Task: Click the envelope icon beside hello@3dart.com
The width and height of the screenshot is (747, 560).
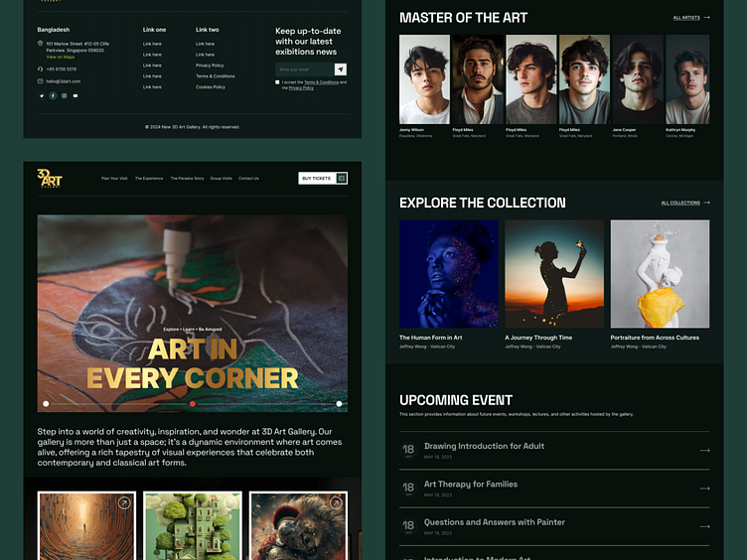Action: pyautogui.click(x=40, y=81)
